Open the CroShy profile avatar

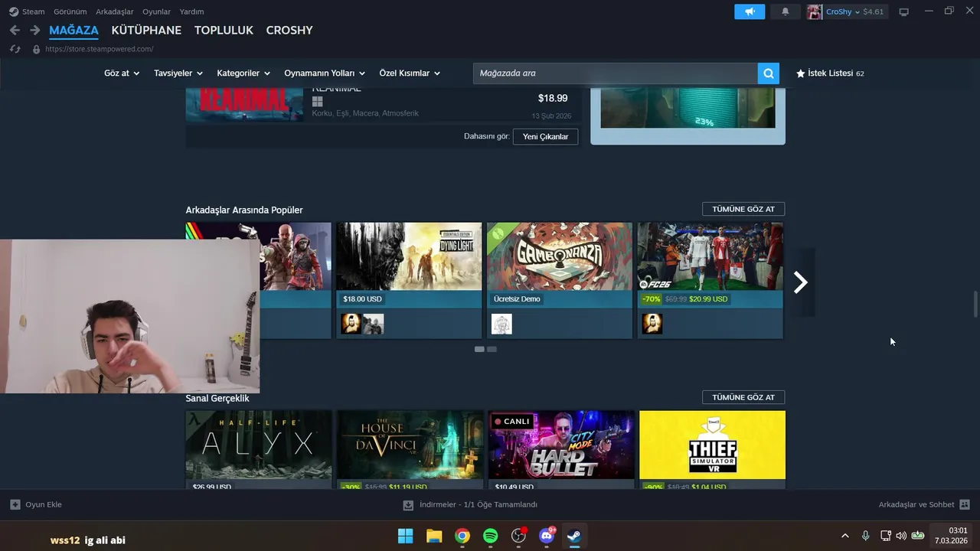(x=815, y=11)
